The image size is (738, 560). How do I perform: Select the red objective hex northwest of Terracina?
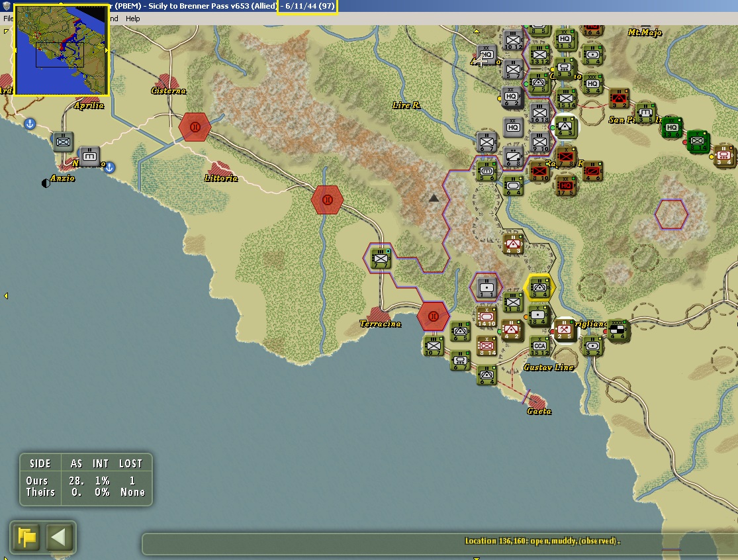click(x=328, y=200)
